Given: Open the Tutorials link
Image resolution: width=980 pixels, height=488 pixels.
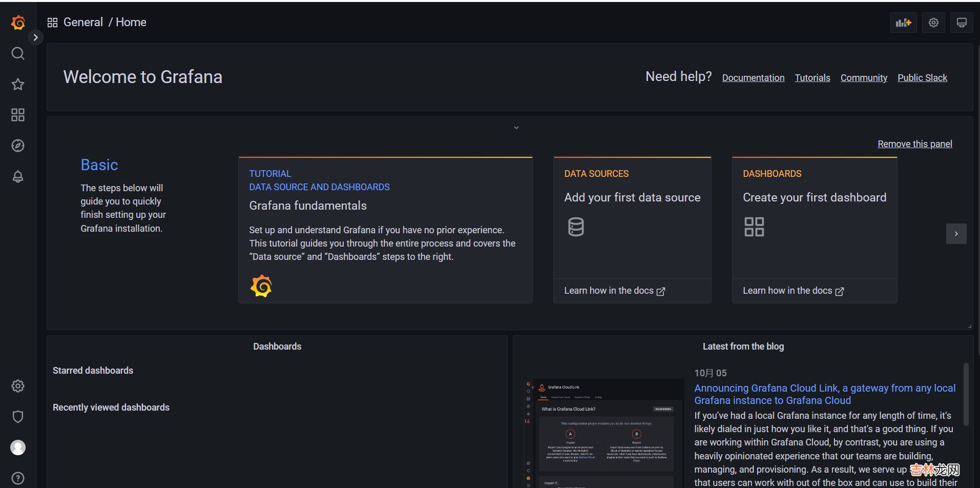Looking at the screenshot, I should [x=812, y=78].
